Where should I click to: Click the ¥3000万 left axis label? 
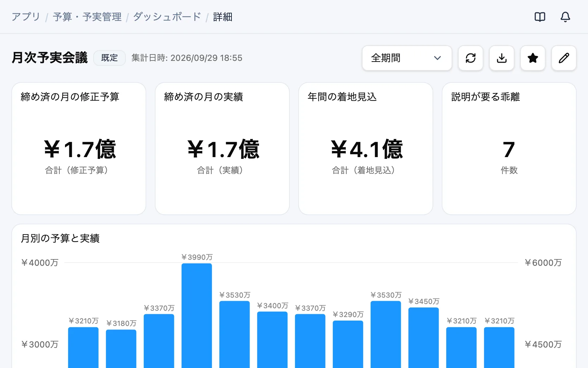tap(40, 344)
